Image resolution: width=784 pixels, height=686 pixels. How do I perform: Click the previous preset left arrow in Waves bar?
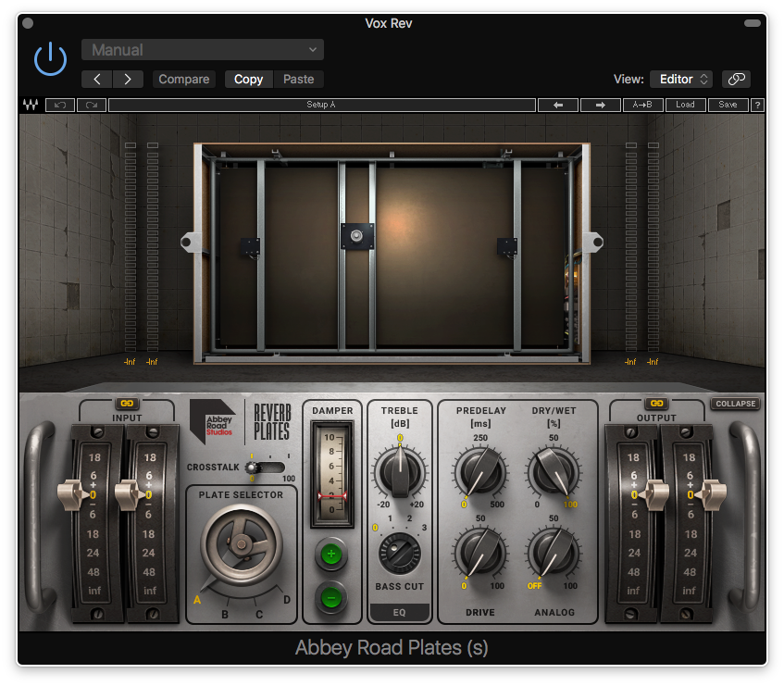(558, 105)
